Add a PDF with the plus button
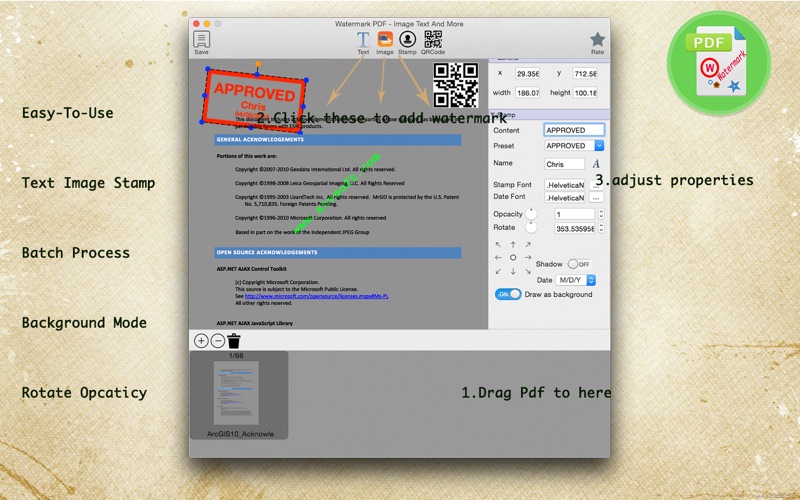The height and width of the screenshot is (500, 800). [x=201, y=341]
